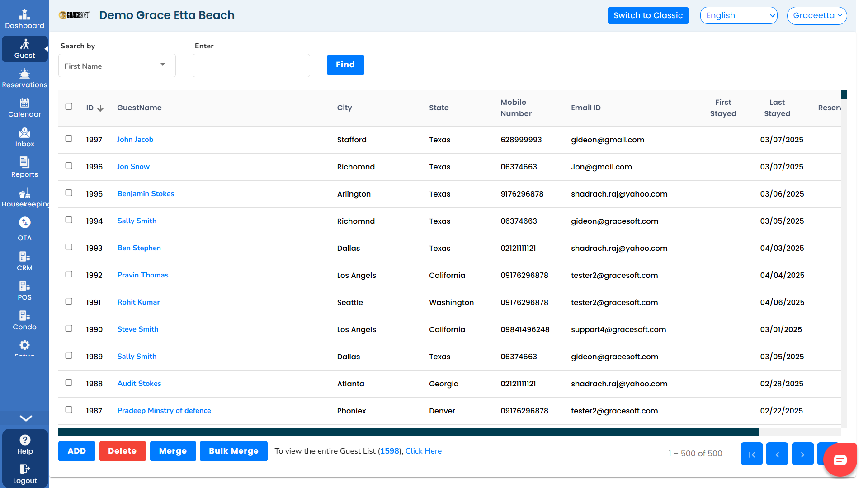Open the Click Here guest list link
This screenshot has height=488, width=868.
click(x=423, y=451)
